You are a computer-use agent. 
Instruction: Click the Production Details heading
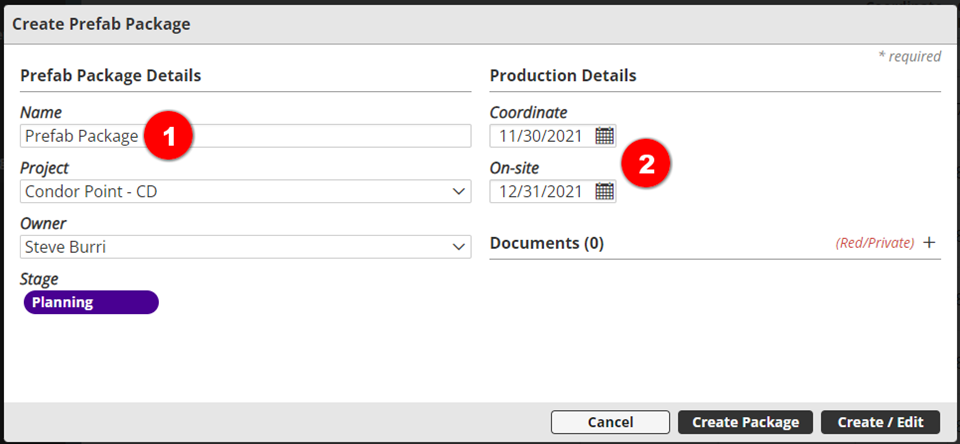point(563,76)
